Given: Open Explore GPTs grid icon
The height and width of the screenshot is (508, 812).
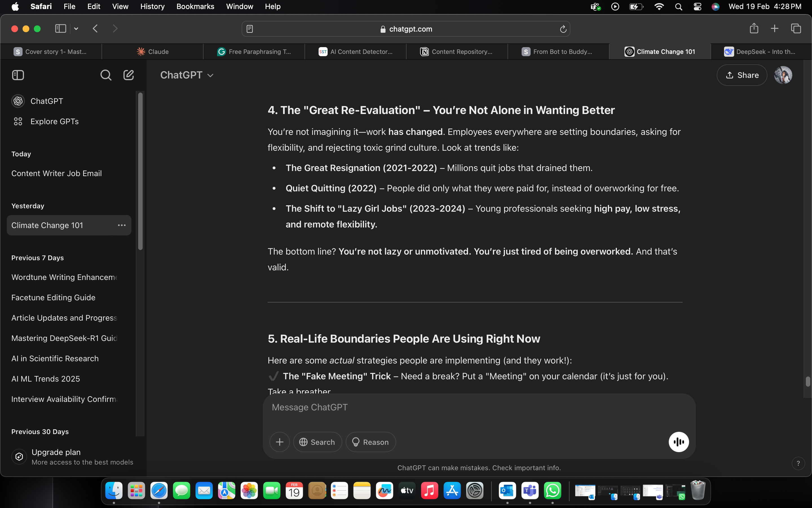Looking at the screenshot, I should 18,121.
